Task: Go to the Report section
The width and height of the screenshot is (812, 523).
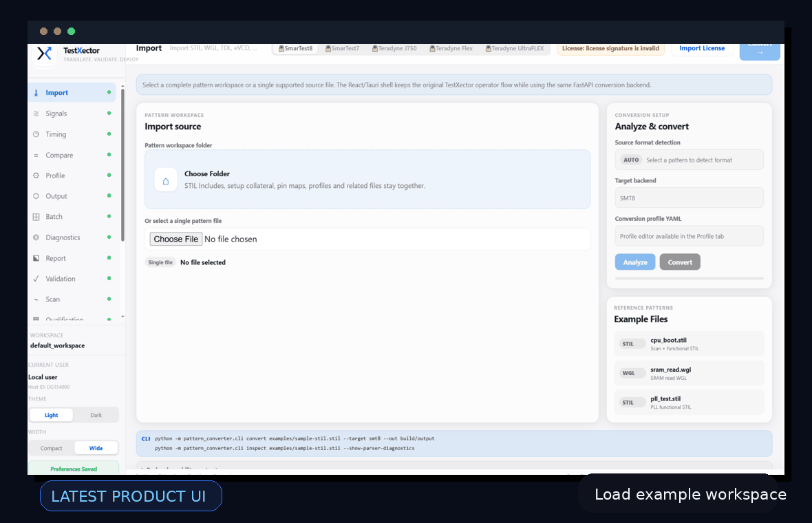Action: pyautogui.click(x=72, y=258)
